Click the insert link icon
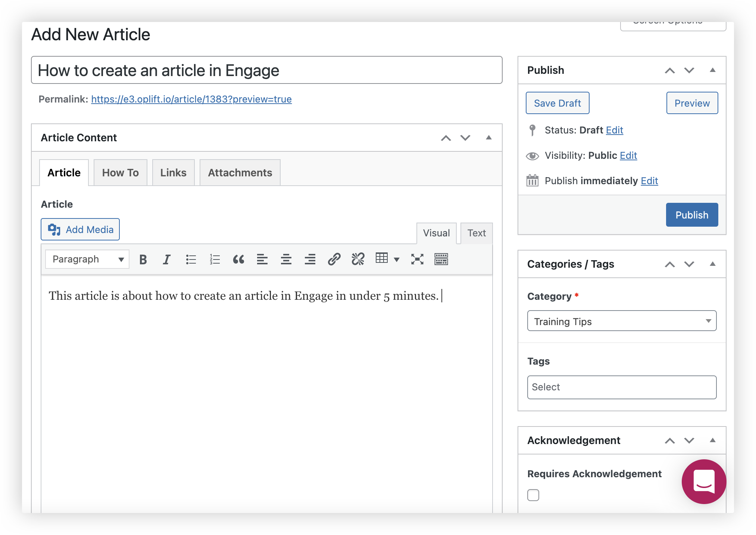The height and width of the screenshot is (535, 756). point(334,259)
